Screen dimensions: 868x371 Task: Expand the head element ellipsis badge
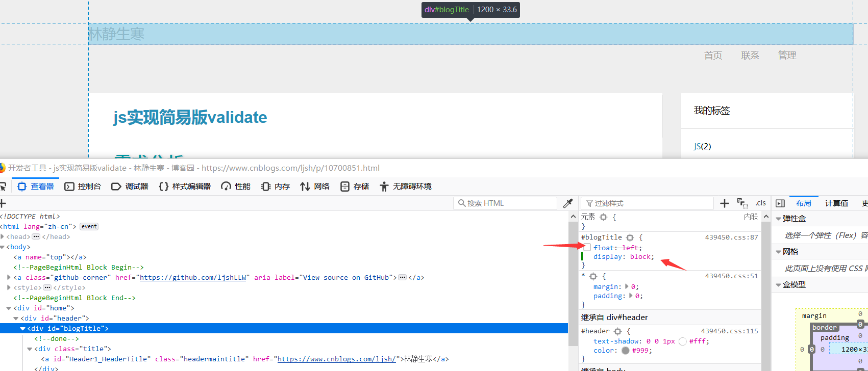(36, 236)
